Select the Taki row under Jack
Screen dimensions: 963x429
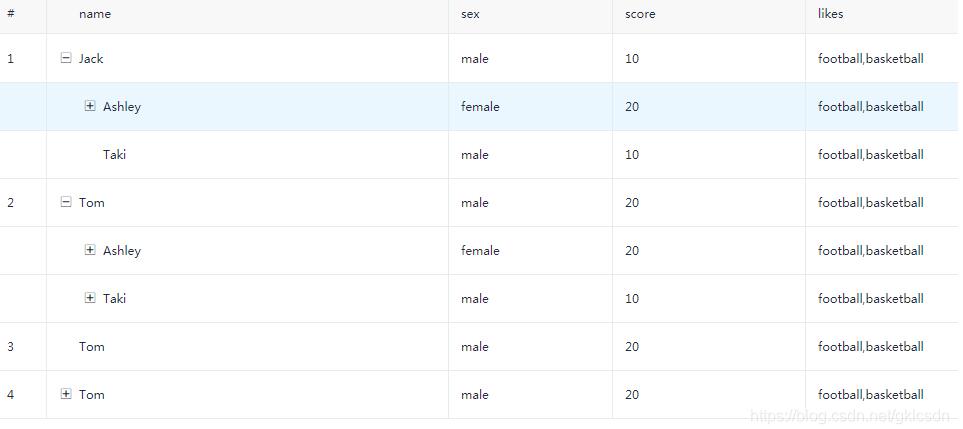click(114, 154)
